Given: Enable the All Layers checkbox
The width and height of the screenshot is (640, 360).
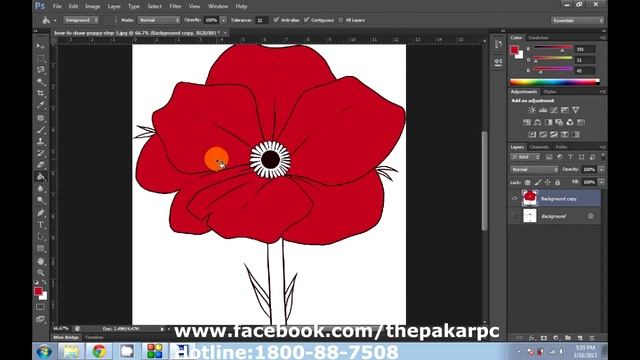Looking at the screenshot, I should click(x=341, y=20).
